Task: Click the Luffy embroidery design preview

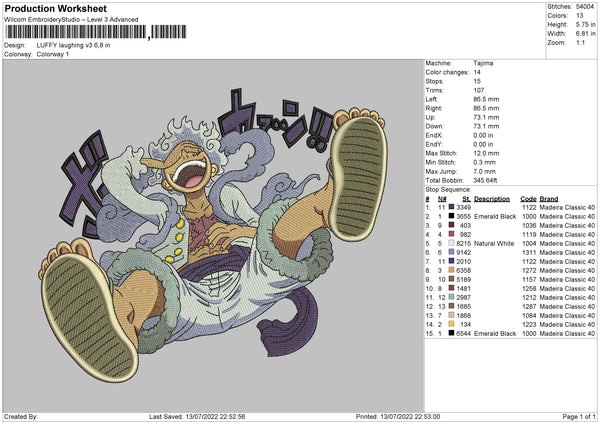Action: 214,234
